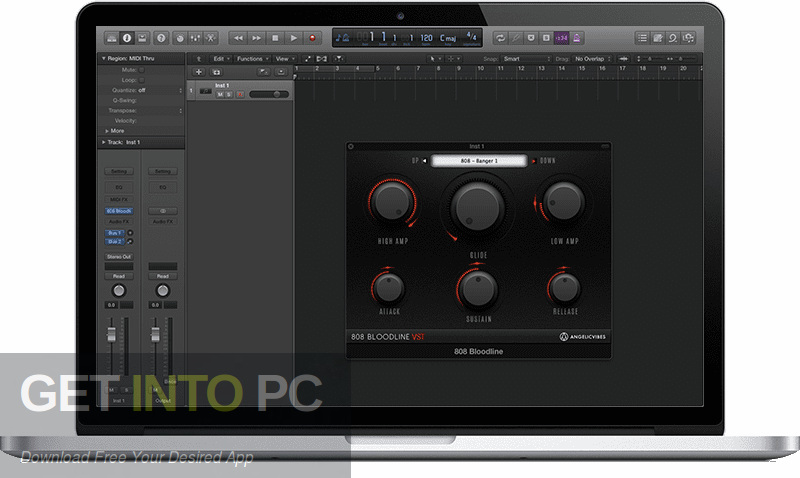Stop playback in the transport

click(x=276, y=38)
